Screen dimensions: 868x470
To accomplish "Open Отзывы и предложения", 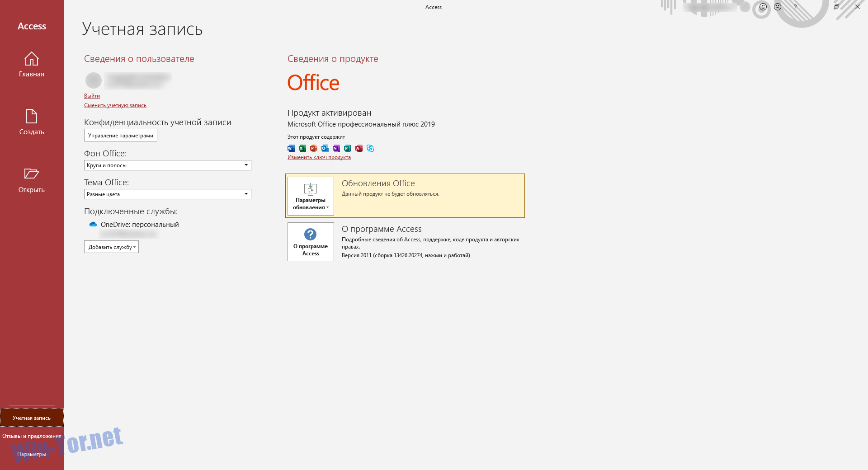I will [32, 436].
